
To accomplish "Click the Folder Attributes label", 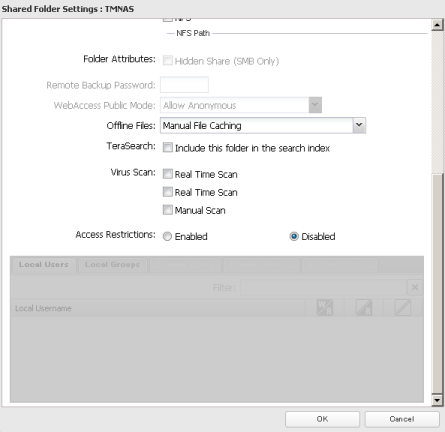I will [x=119, y=59].
